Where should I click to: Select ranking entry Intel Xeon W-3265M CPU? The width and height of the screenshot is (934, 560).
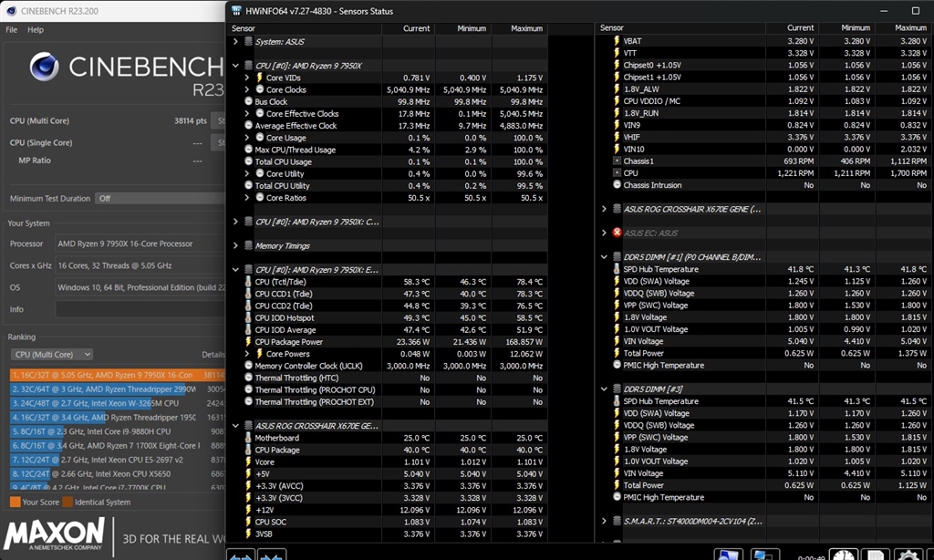click(x=118, y=403)
